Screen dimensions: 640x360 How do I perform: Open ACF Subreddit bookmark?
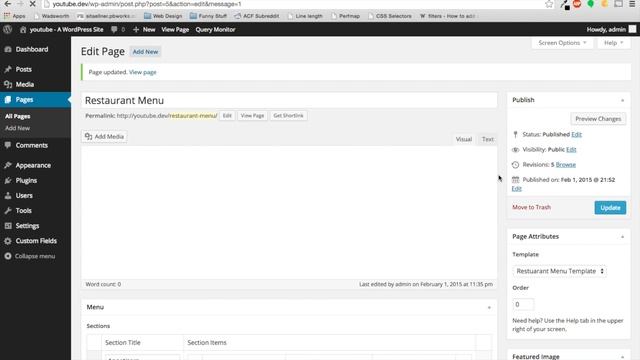257,16
